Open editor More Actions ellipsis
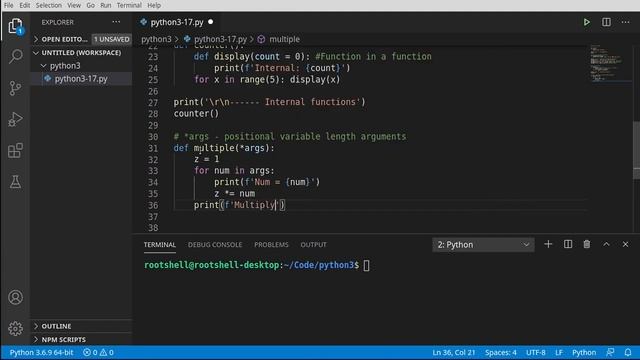Image resolution: width=640 pixels, height=360 pixels. point(625,22)
